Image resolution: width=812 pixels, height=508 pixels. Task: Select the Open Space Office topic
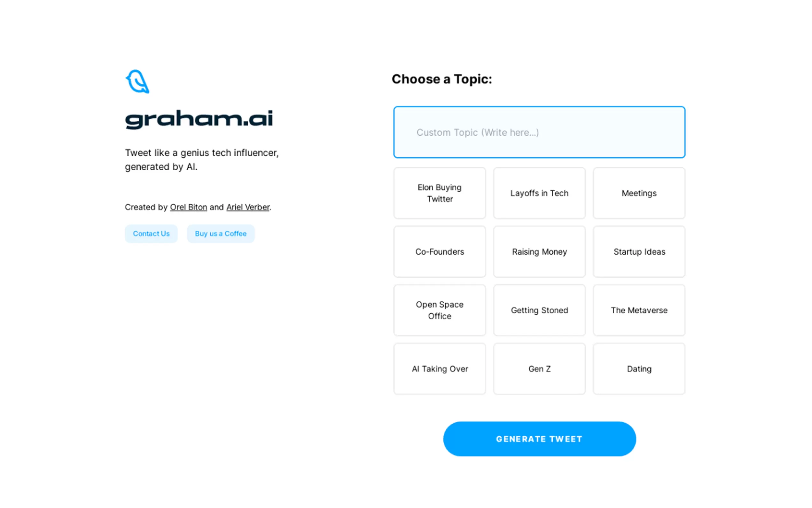point(439,310)
